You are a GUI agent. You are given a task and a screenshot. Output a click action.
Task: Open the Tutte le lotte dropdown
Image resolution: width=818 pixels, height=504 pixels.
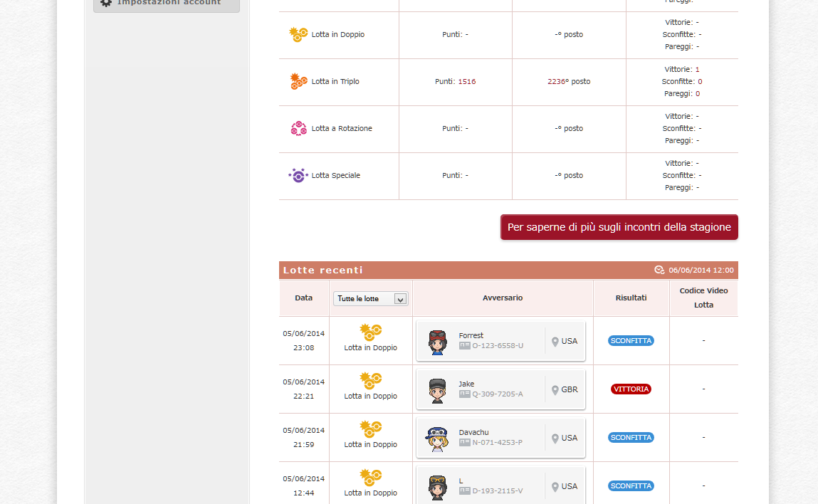coord(370,299)
